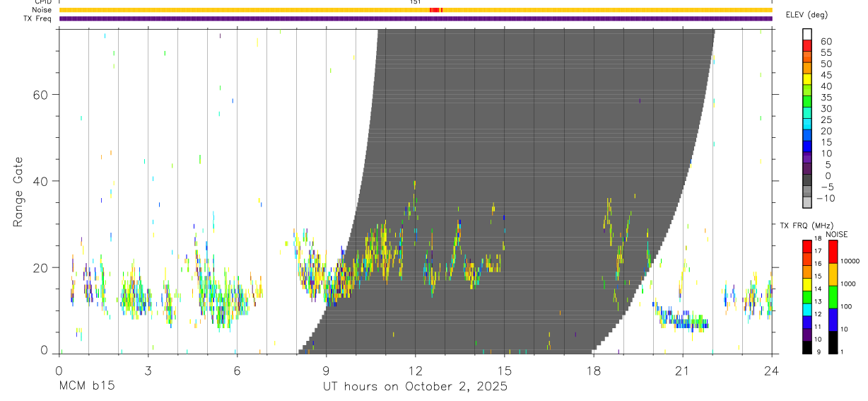Viewport: 868px width, 401px height.
Task: Click the '35' label on ELEV colorbar
Action: (x=826, y=97)
